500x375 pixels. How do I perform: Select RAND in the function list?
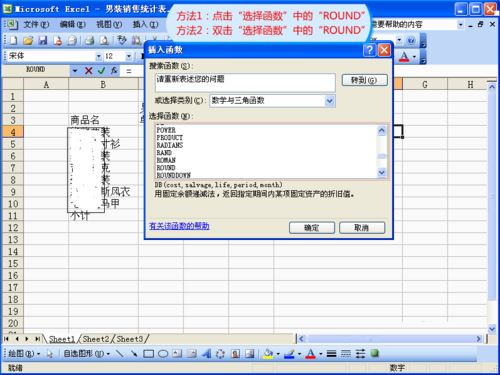[164, 153]
